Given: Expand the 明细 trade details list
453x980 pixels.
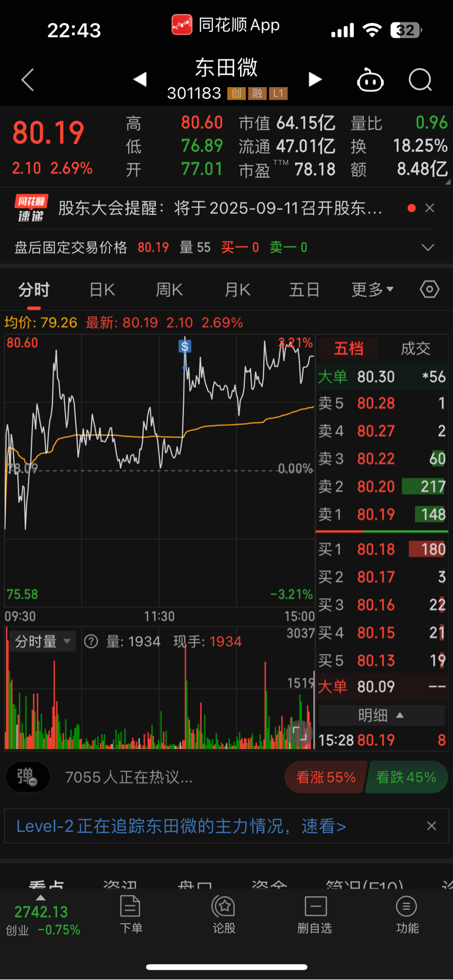Looking at the screenshot, I should click(x=382, y=715).
